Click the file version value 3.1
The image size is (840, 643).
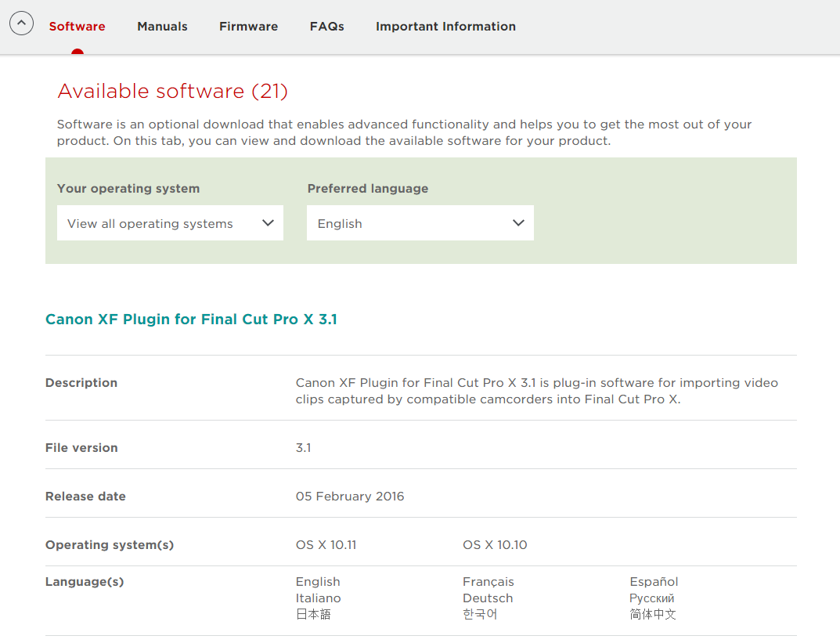tap(303, 448)
